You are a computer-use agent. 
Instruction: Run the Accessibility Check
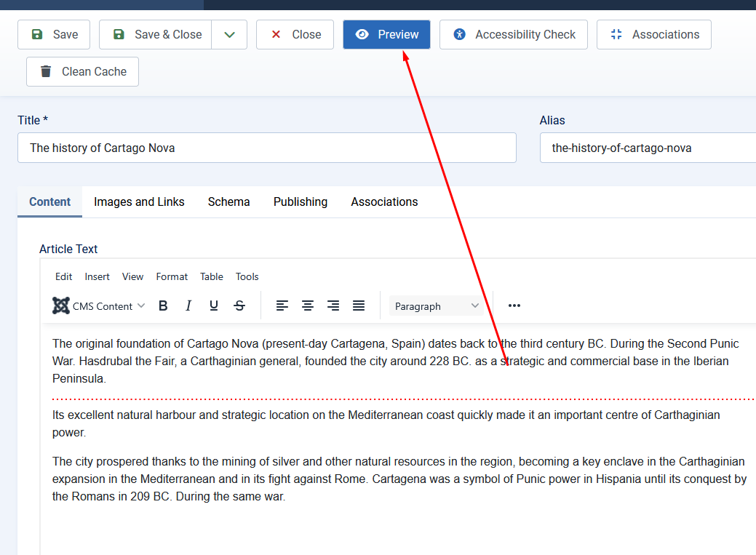(514, 35)
